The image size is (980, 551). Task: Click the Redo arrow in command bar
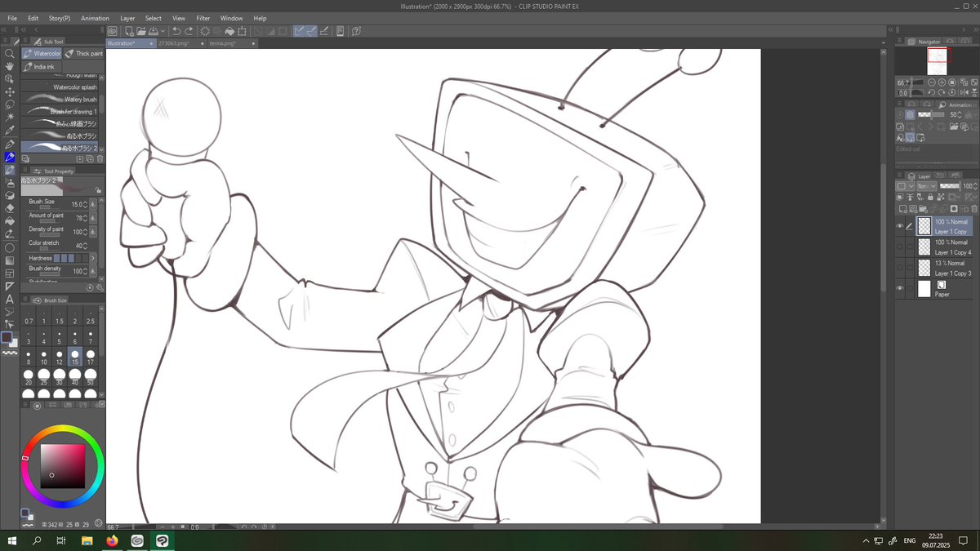(x=189, y=31)
